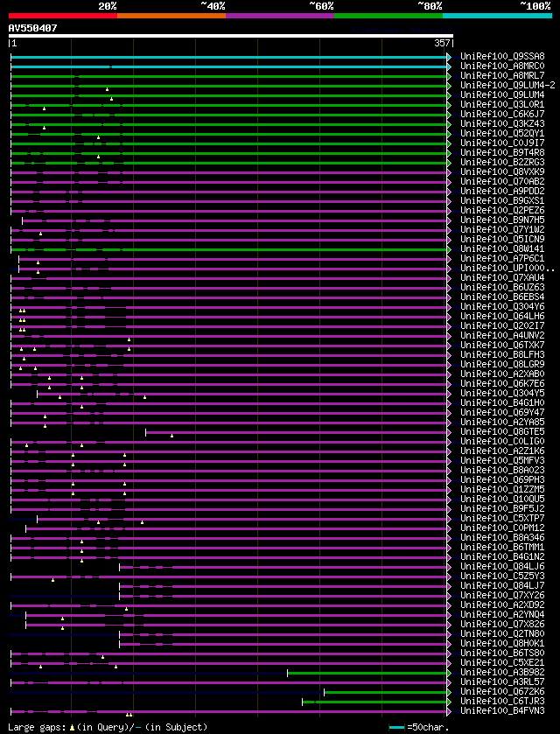The image size is (560, 734).
Task: Choose the UniRef100_B8A346 entry
Action: tap(502, 538)
